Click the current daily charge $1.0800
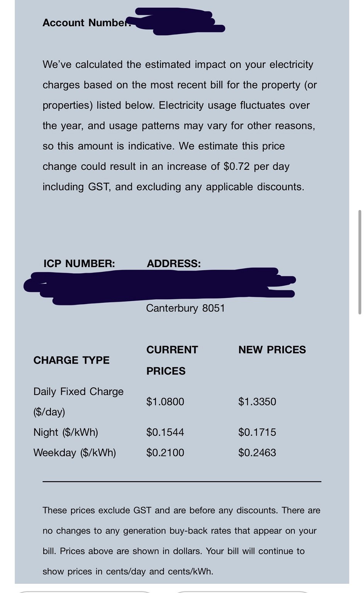Screen dimensions: 364x593 pos(165,402)
